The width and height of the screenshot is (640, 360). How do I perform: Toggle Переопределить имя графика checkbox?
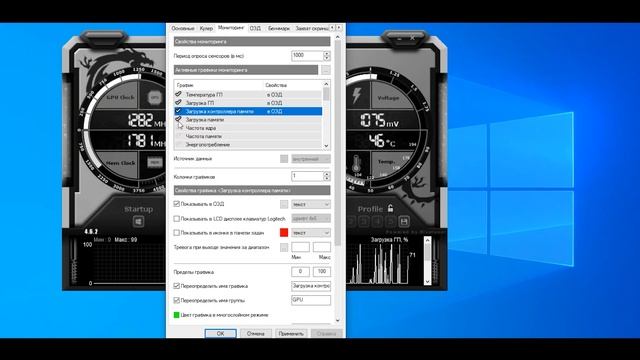click(176, 286)
